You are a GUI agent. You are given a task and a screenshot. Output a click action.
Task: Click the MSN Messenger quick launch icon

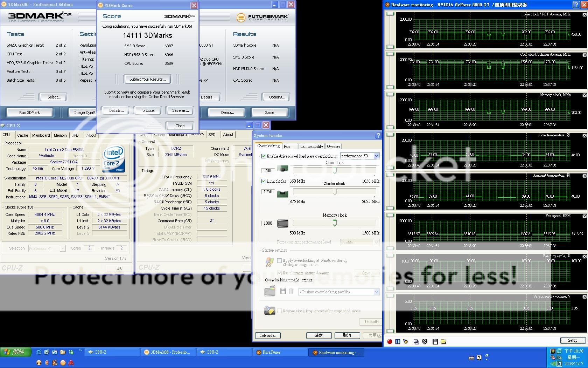(x=71, y=352)
